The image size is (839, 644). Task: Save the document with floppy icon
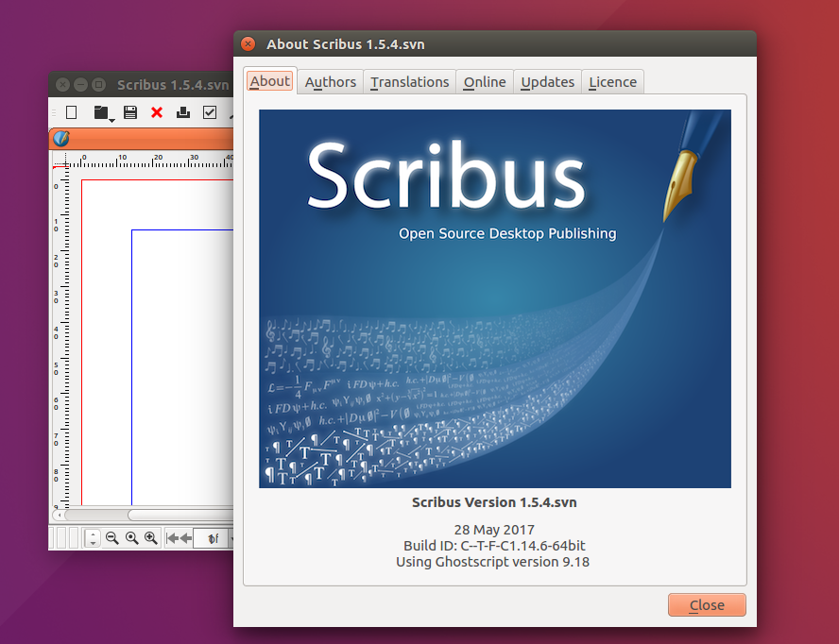coord(130,112)
